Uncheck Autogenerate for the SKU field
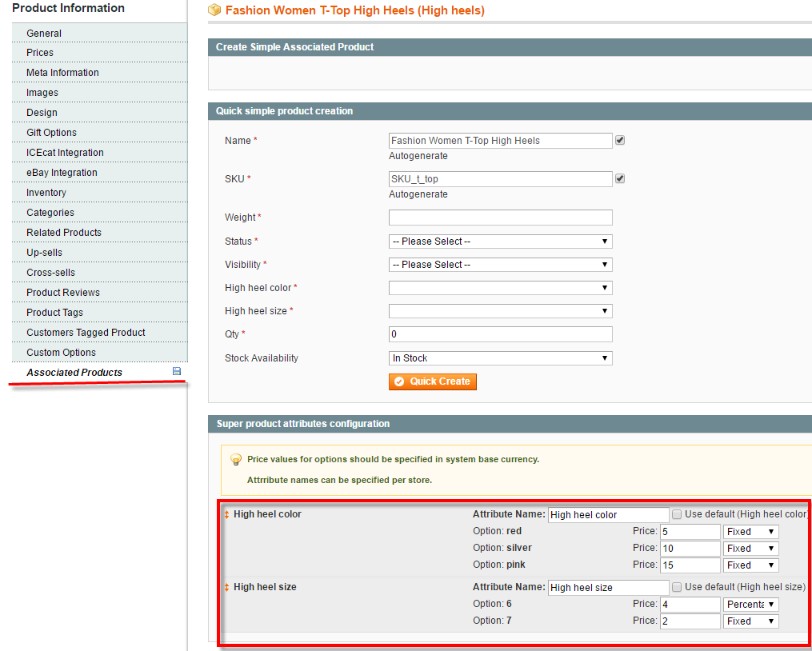 click(619, 178)
